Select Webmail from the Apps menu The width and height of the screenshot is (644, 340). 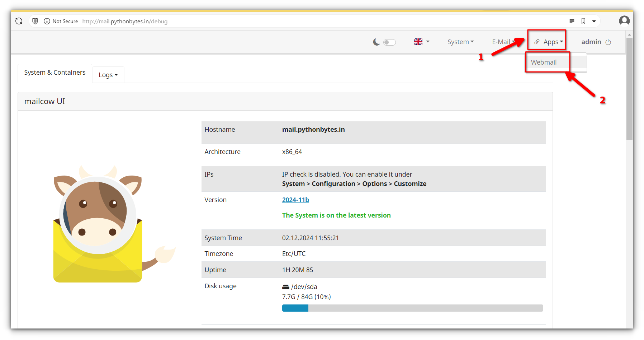point(543,62)
